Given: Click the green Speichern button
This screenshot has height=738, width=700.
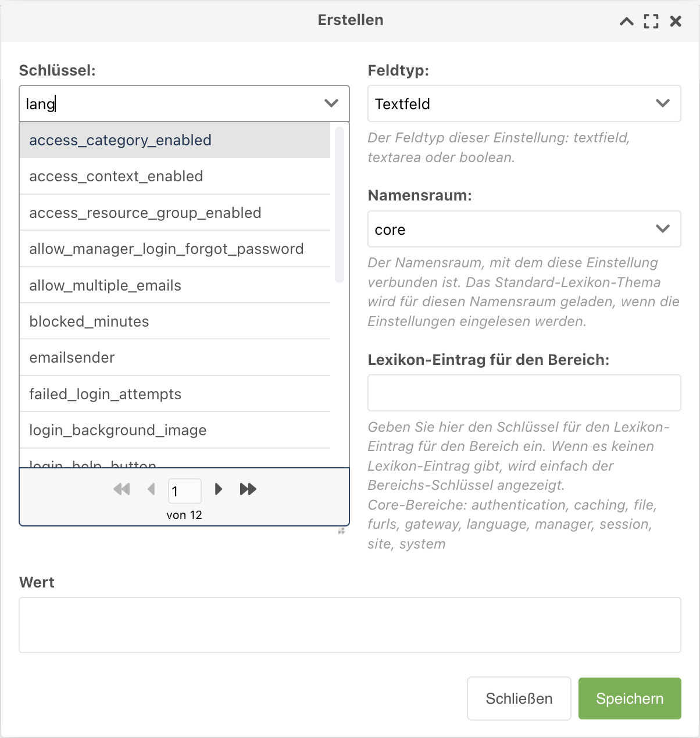Looking at the screenshot, I should (x=630, y=698).
